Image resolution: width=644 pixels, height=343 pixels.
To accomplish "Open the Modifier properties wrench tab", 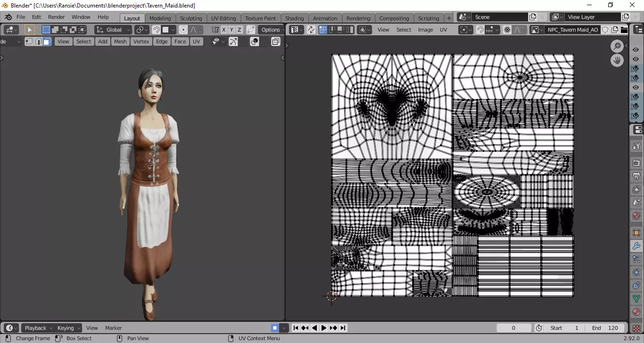I will coord(636,246).
